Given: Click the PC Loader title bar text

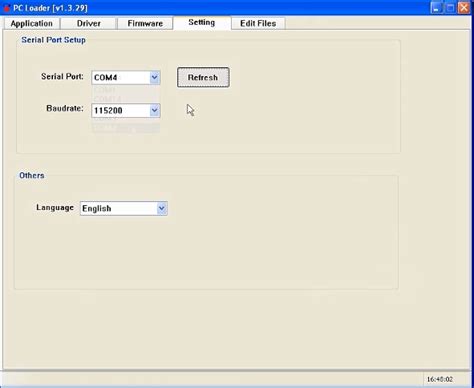Looking at the screenshot, I should pyautogui.click(x=50, y=8).
